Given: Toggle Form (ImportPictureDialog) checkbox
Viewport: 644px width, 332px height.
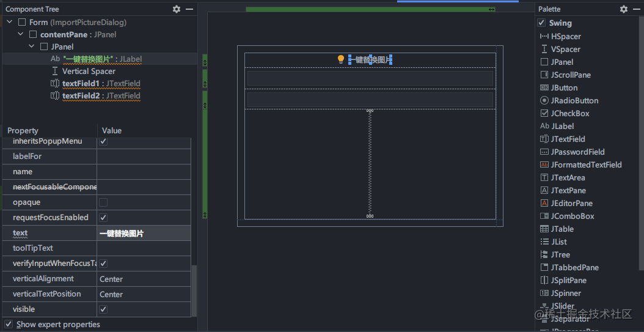Looking at the screenshot, I should click(22, 22).
